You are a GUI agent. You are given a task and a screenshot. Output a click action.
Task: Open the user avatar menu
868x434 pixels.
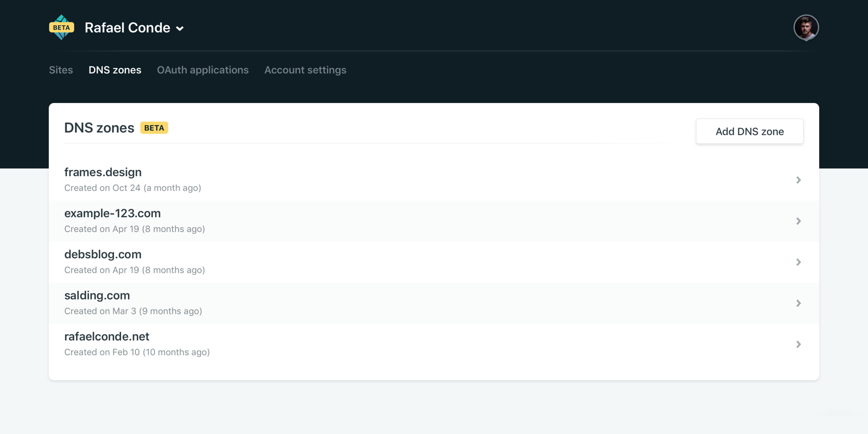click(x=806, y=28)
